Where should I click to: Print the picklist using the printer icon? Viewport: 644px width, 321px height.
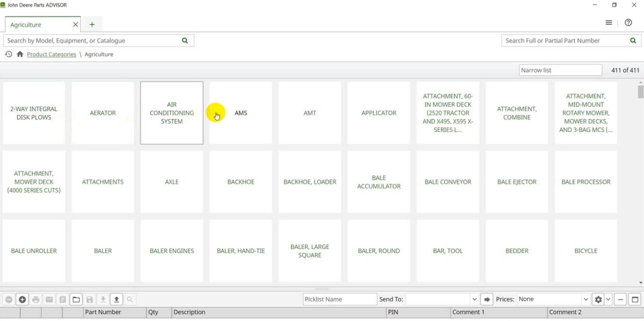click(x=36, y=300)
